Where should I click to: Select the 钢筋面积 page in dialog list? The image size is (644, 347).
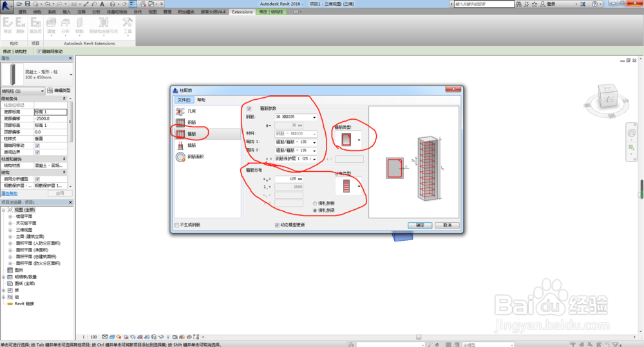(207, 157)
